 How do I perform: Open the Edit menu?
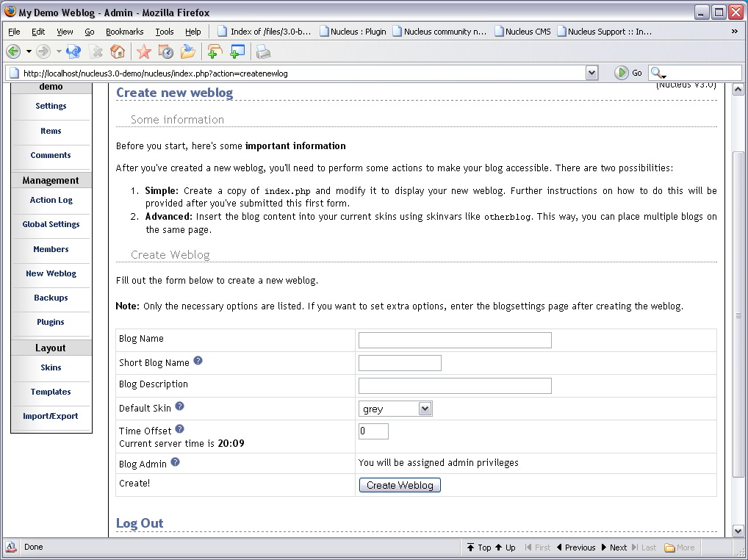point(38,32)
